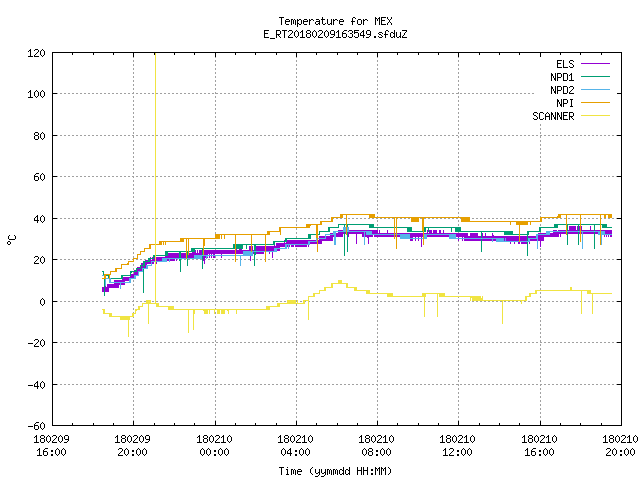Click the purple ELS legend line sample
This screenshot has height=480, width=640.
(x=595, y=64)
